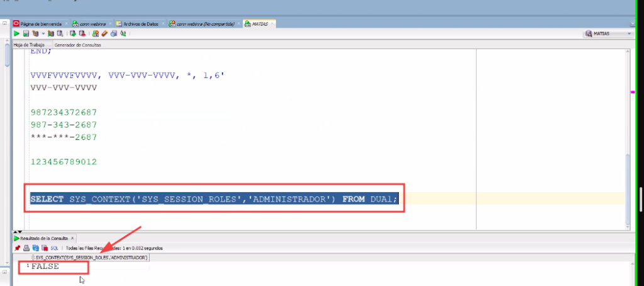Close the Resultado de la Consulta tab
The width and height of the screenshot is (644, 286).
[72, 239]
